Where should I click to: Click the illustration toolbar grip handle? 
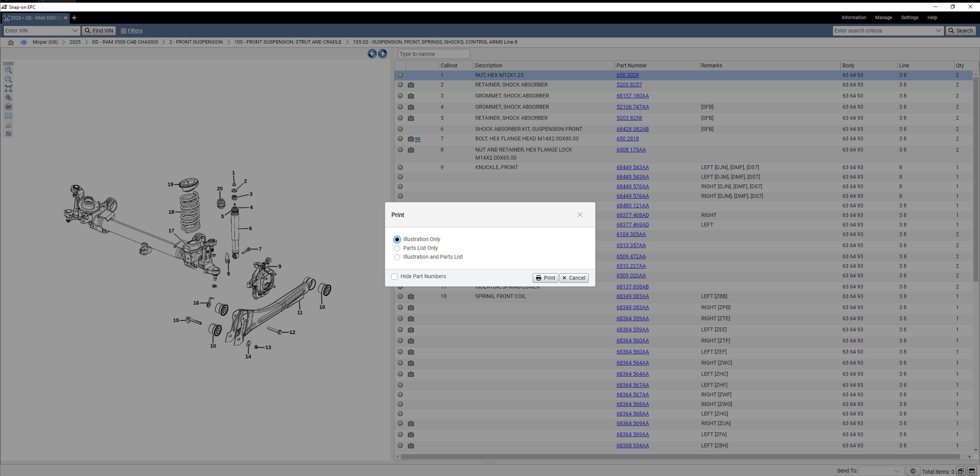click(x=8, y=64)
